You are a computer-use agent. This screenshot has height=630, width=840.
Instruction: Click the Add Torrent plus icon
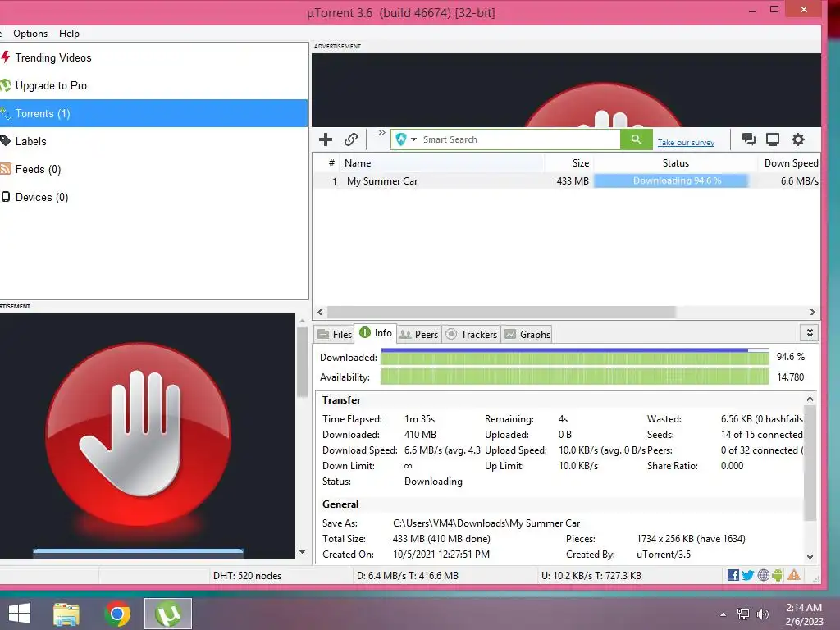325,139
